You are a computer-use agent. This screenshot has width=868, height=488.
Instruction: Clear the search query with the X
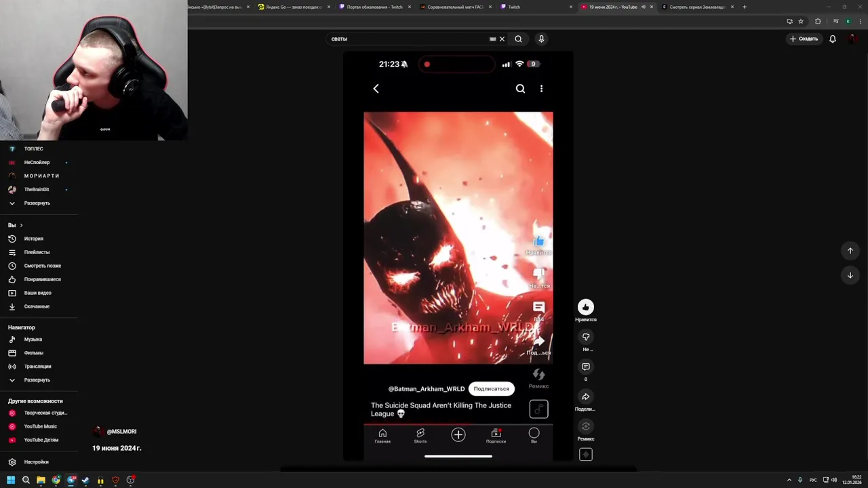tap(502, 39)
